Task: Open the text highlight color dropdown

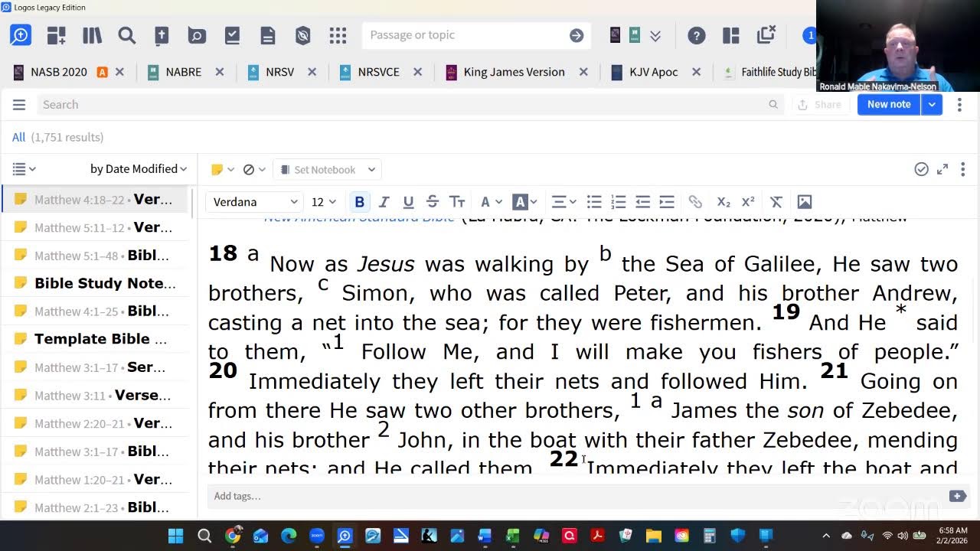Action: point(524,202)
